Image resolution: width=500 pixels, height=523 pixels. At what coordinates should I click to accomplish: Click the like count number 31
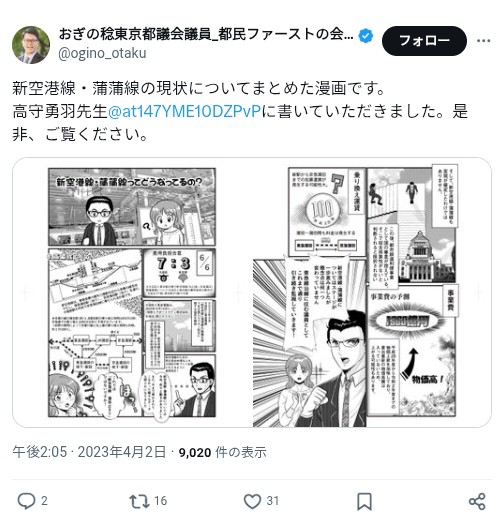273,501
